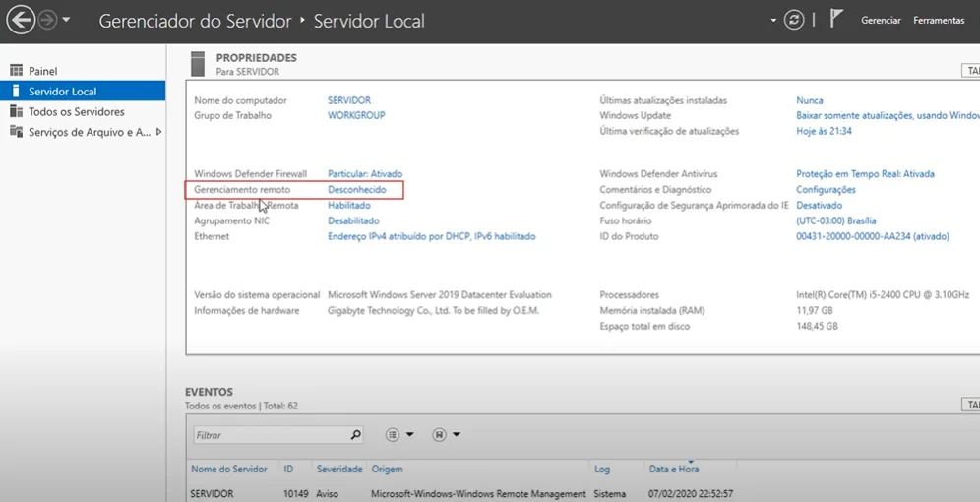Open Windows Defender Firewall Particular: Ativado link
Screen dimensions: 980x502
(364, 174)
